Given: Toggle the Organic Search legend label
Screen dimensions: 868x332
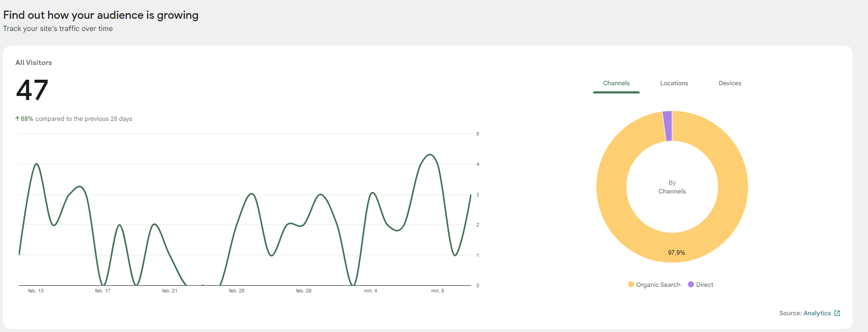Looking at the screenshot, I should tap(658, 285).
